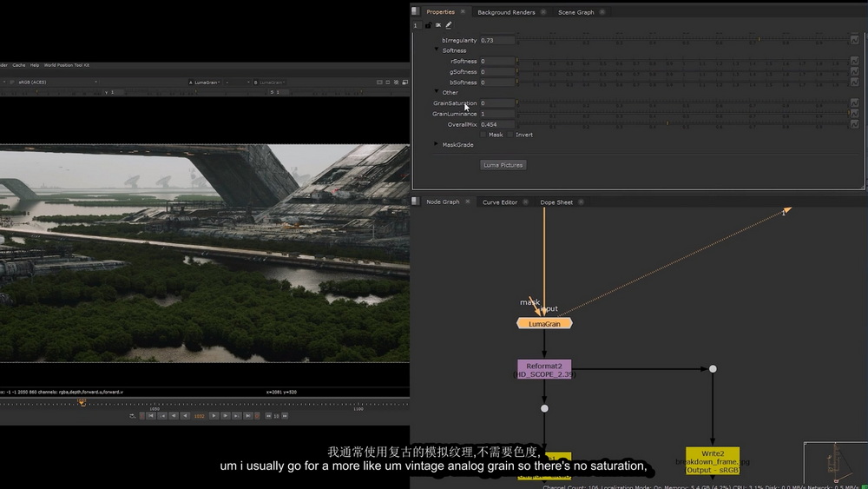This screenshot has height=489, width=868.
Task: Toggle the loop playback mode icon
Action: (x=132, y=416)
